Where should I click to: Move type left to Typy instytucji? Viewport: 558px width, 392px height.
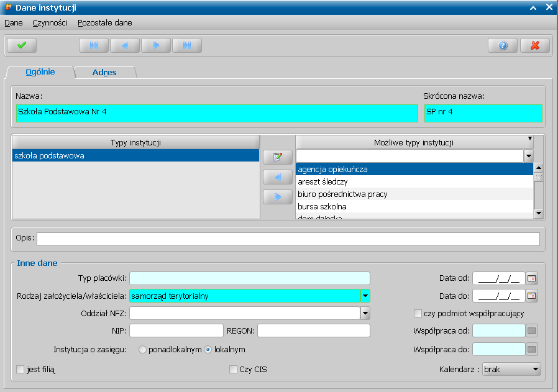(278, 177)
